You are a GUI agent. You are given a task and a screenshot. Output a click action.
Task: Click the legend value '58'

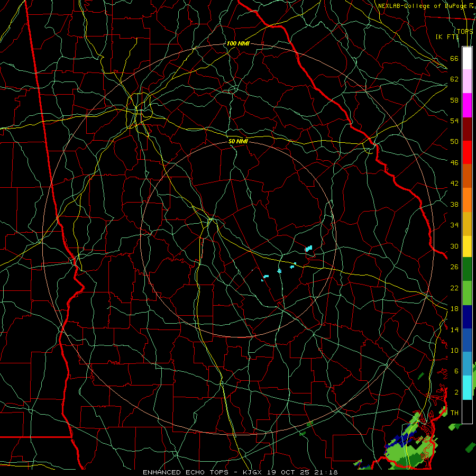454,100
